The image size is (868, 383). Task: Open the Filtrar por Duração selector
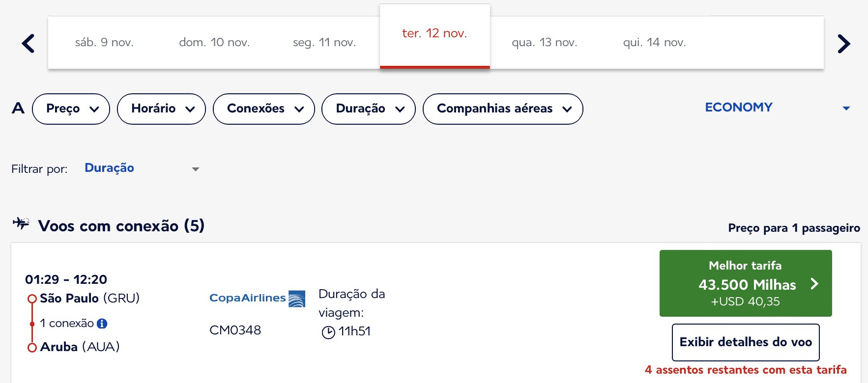[x=142, y=168]
